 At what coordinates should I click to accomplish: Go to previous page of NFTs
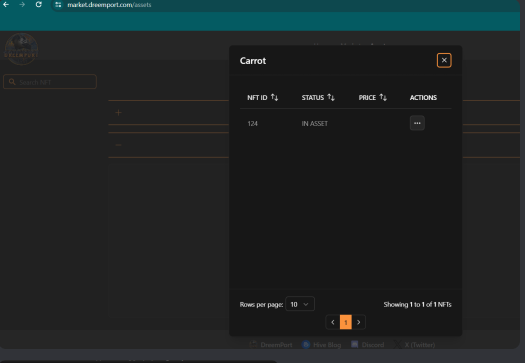coord(332,322)
